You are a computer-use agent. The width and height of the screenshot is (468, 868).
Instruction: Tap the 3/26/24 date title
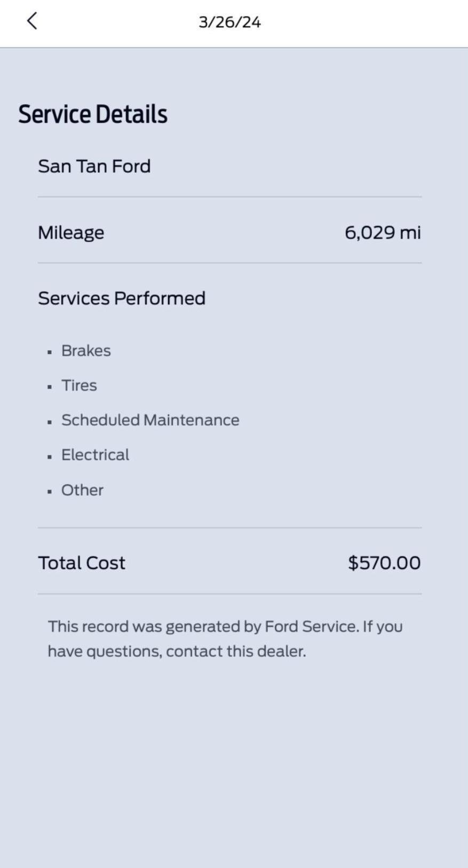pyautogui.click(x=229, y=22)
